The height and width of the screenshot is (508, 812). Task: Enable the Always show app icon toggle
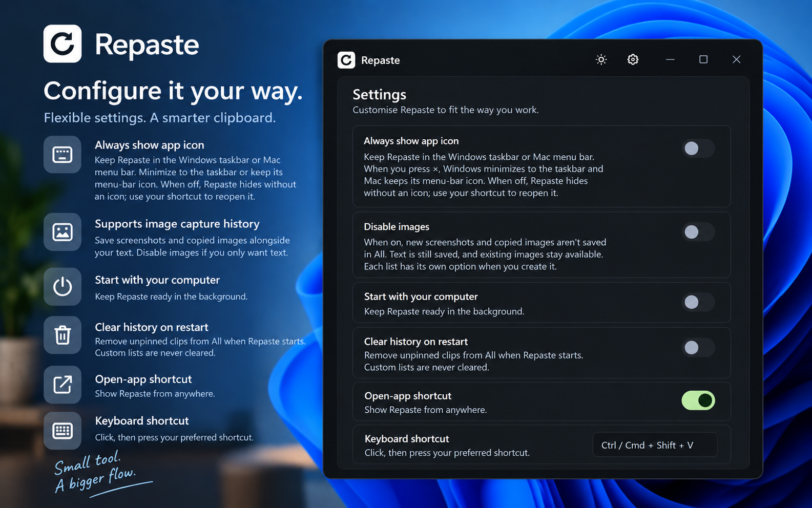tap(698, 149)
